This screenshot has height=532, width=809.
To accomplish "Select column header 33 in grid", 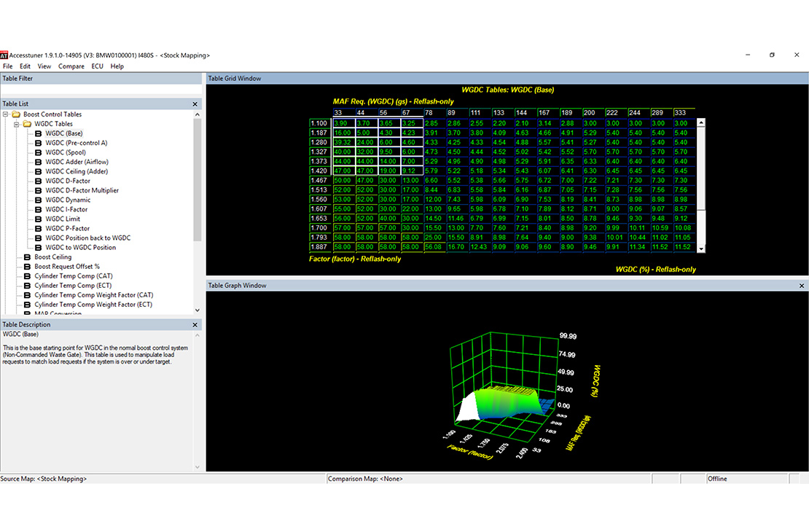I will (x=343, y=113).
